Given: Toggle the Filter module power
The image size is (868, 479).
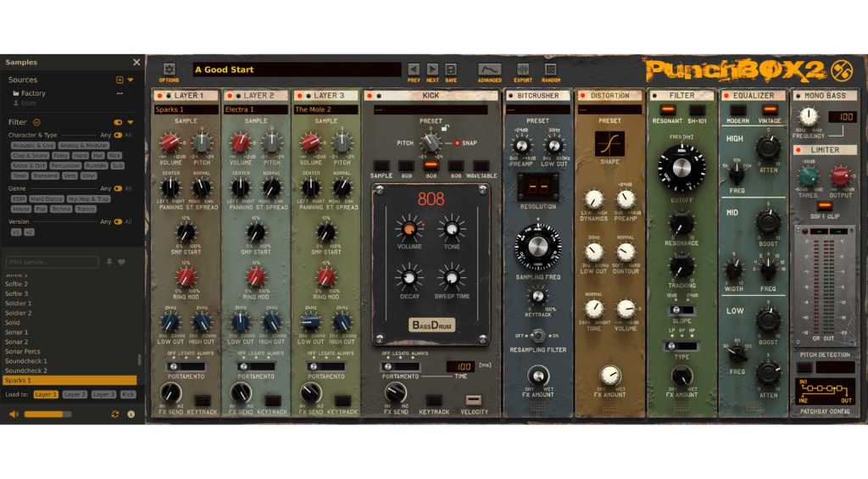Looking at the screenshot, I should (655, 96).
